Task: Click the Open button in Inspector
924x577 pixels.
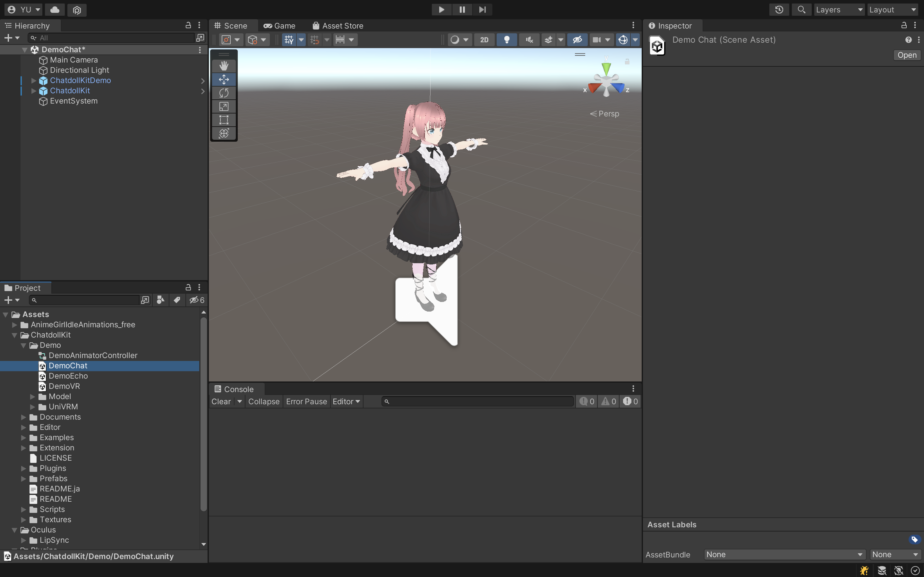Action: pos(906,55)
